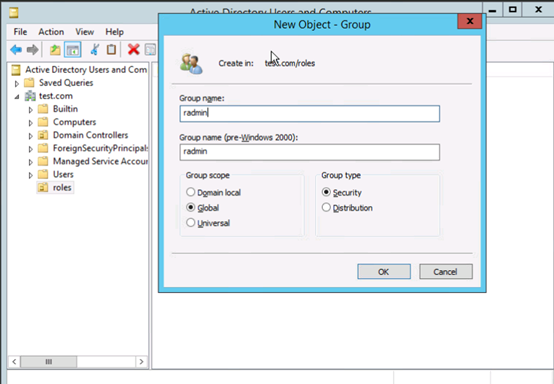Expand the Managed Service Accounts node
554x384 pixels.
(x=31, y=162)
